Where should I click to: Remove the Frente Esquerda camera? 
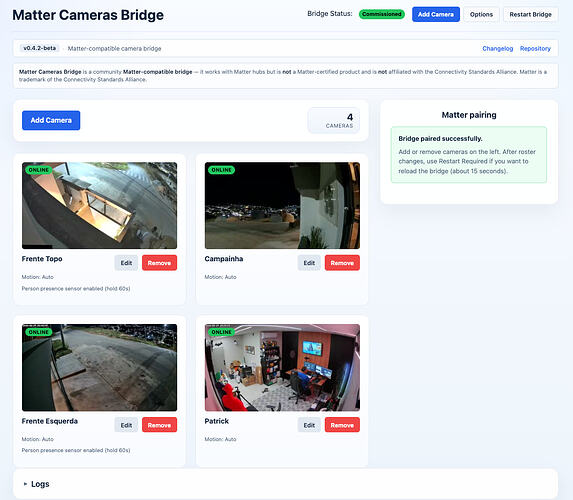(x=159, y=425)
